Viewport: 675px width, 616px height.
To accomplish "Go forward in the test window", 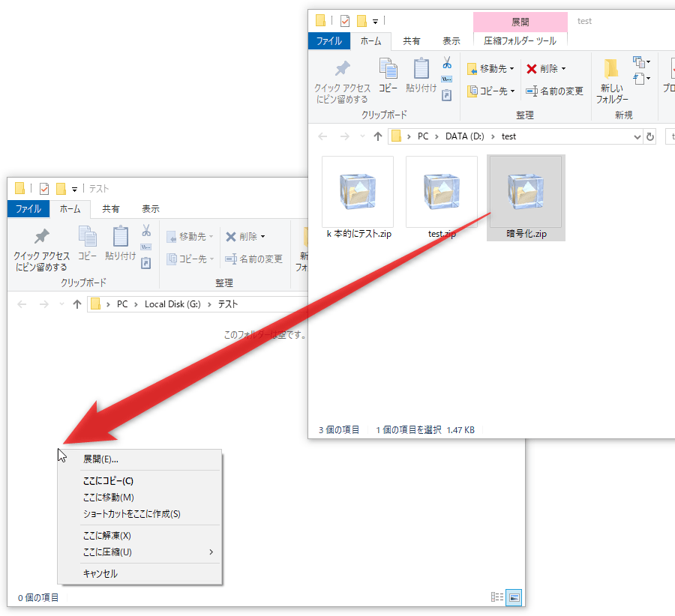I will [344, 137].
